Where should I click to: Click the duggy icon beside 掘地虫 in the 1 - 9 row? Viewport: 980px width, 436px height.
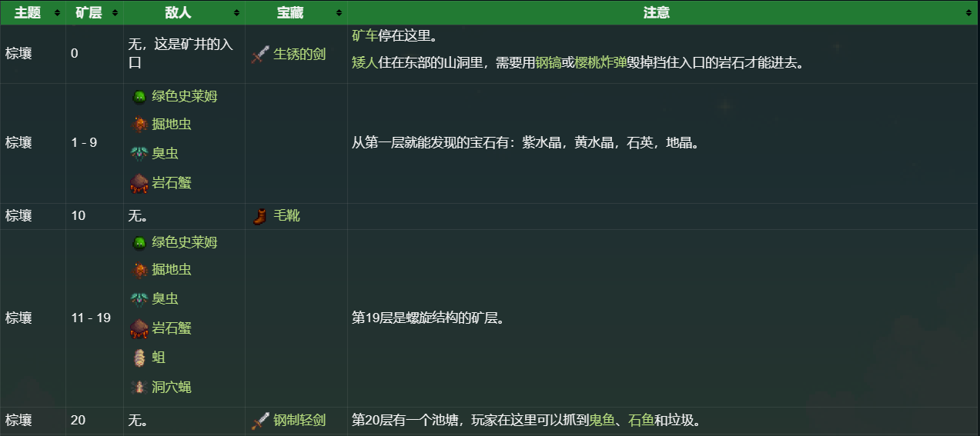click(x=139, y=124)
